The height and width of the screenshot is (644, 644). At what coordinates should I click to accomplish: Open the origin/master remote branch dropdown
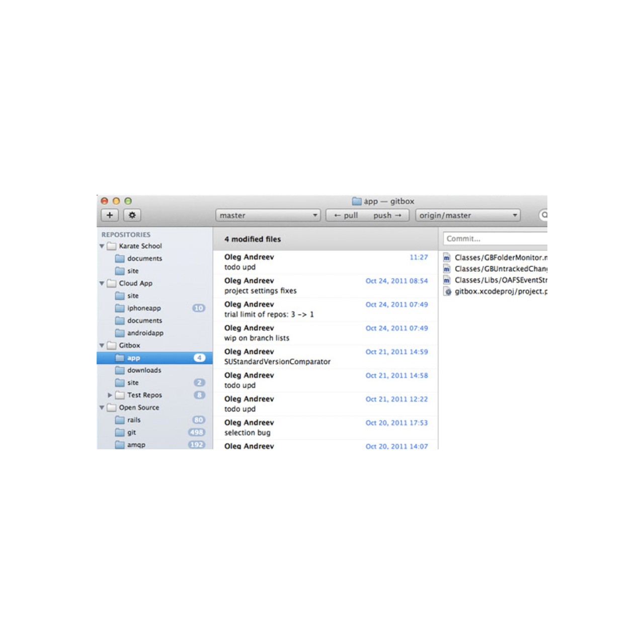pos(467,215)
